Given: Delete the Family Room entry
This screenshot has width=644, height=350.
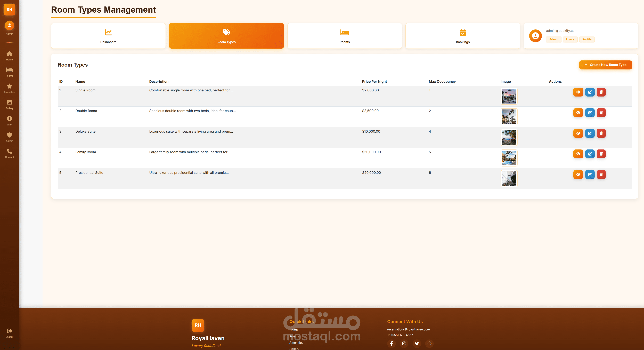Looking at the screenshot, I should click(601, 154).
